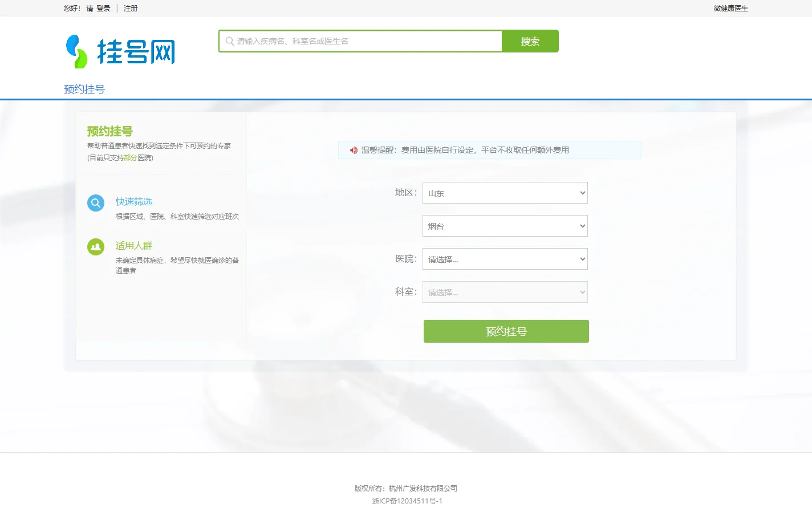Open the 微健康医生 link

coord(731,9)
